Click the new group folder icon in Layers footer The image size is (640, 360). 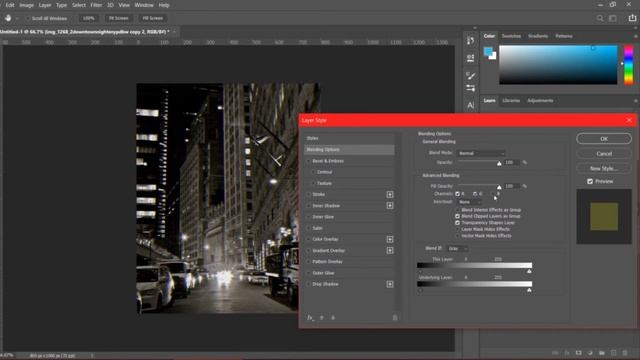point(602,353)
